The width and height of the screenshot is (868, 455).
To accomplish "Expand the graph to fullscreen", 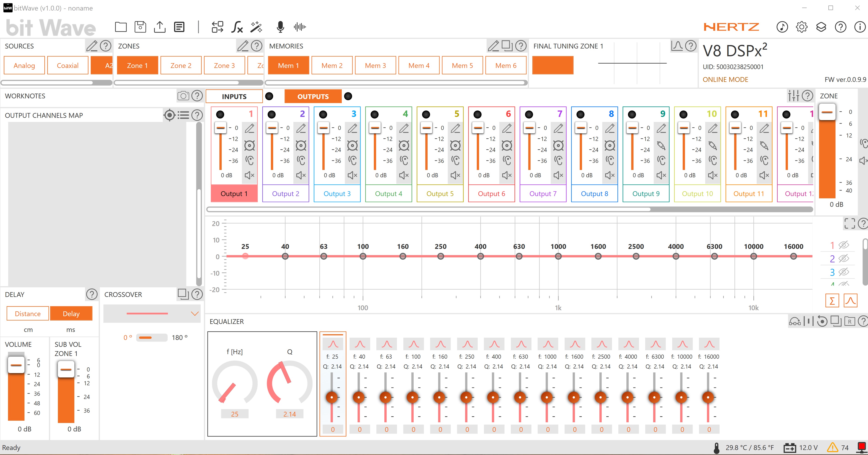I will pos(849,223).
